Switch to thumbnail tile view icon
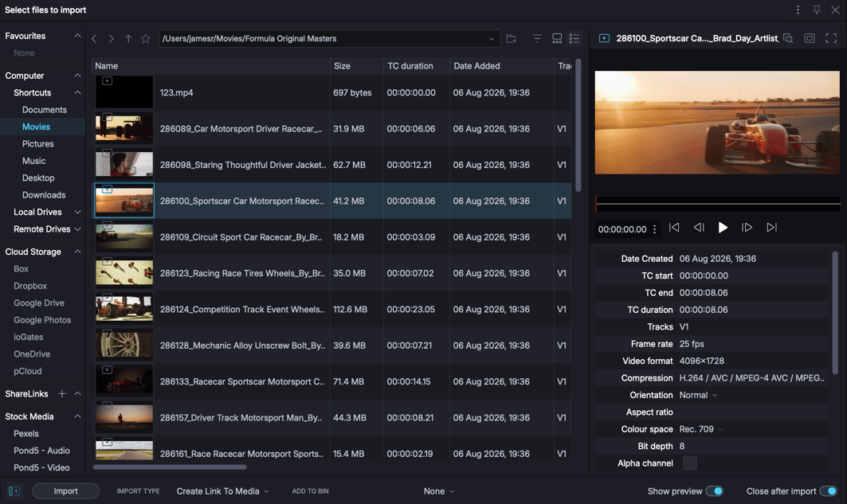The width and height of the screenshot is (847, 504). [557, 38]
